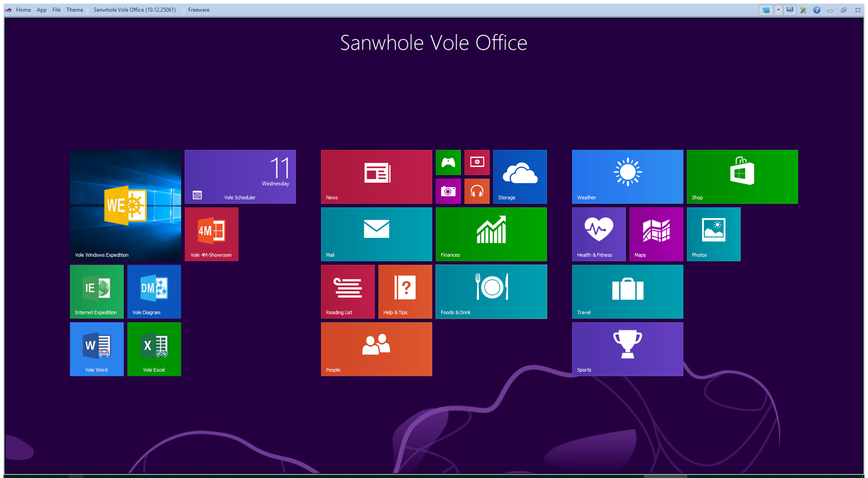Click the monitor icon in title bar

click(790, 10)
